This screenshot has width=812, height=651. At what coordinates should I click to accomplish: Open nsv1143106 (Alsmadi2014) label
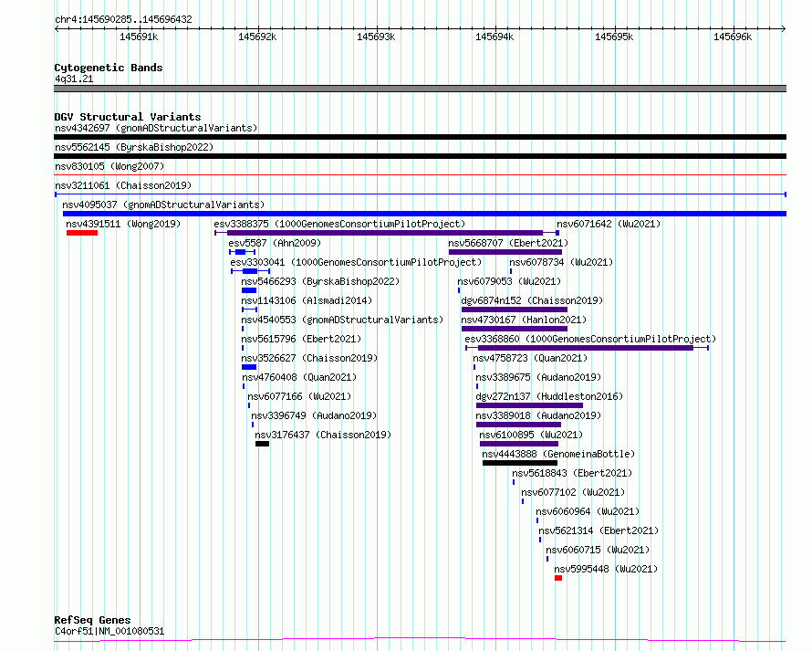tap(307, 300)
